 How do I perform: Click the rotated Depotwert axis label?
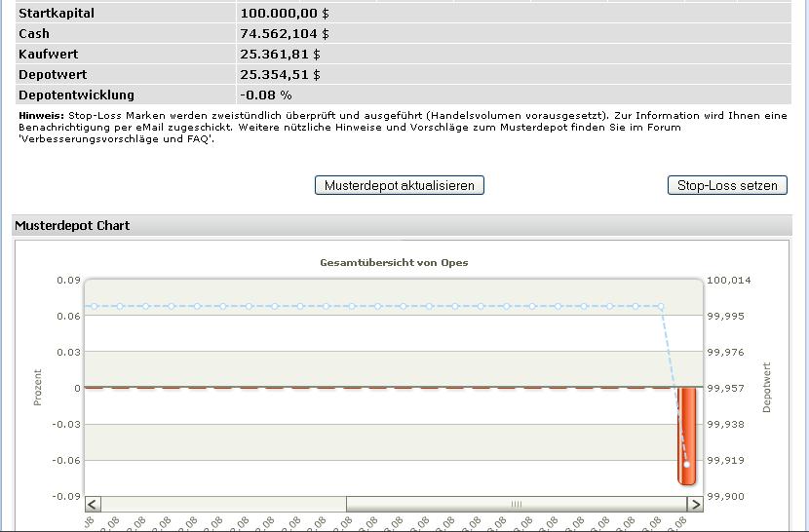click(x=766, y=387)
